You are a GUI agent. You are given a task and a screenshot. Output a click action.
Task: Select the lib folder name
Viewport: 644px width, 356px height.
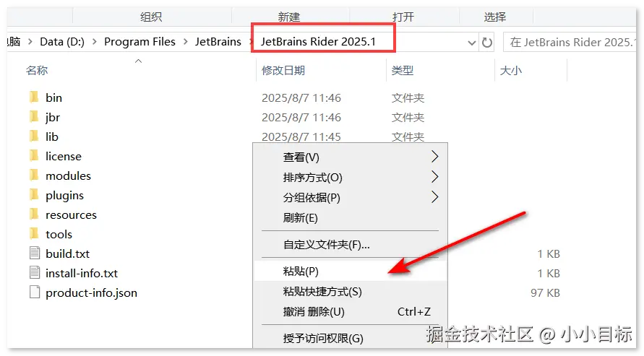pos(52,136)
